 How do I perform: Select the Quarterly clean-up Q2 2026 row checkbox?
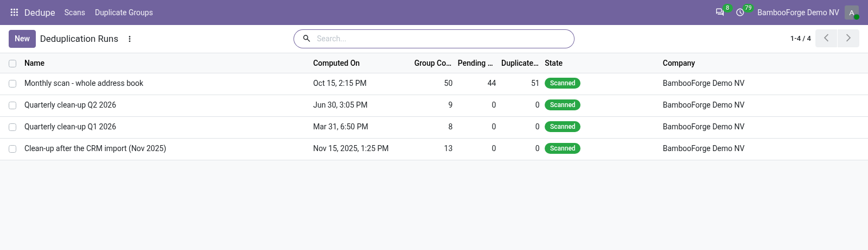coord(12,105)
